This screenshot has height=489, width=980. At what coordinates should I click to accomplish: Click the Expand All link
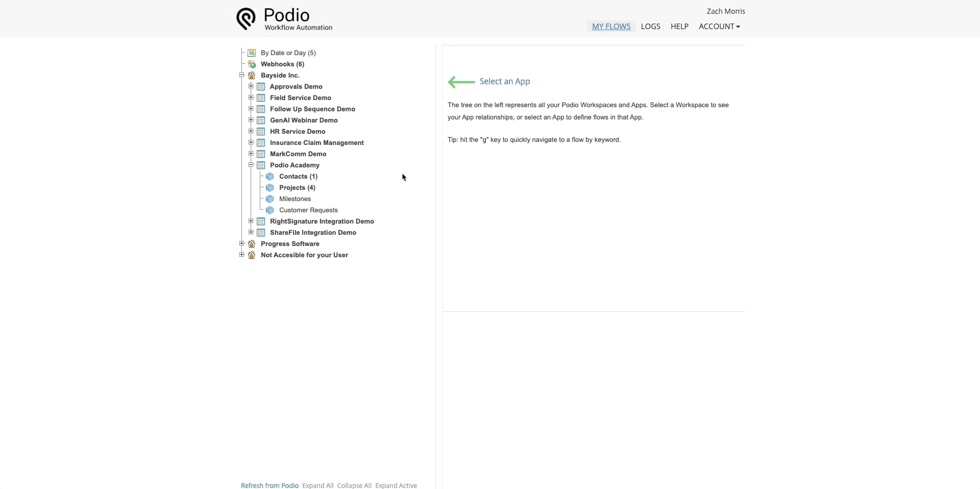(x=318, y=485)
